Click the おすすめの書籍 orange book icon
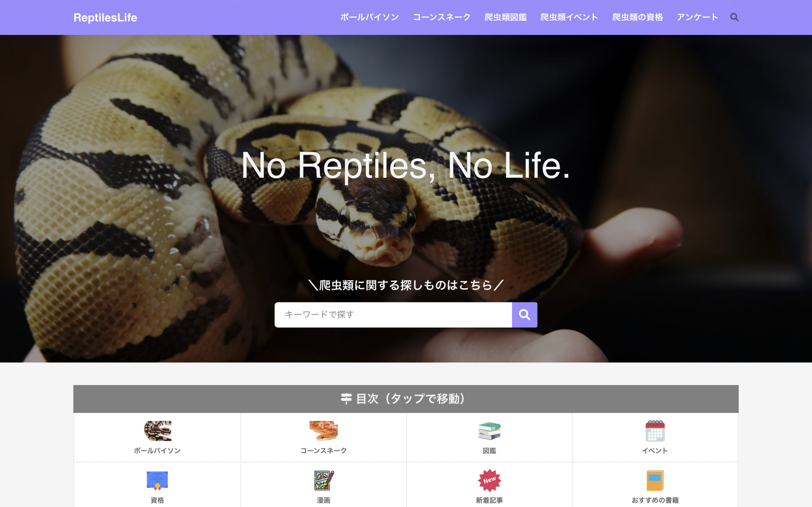812x507 pixels. click(655, 480)
